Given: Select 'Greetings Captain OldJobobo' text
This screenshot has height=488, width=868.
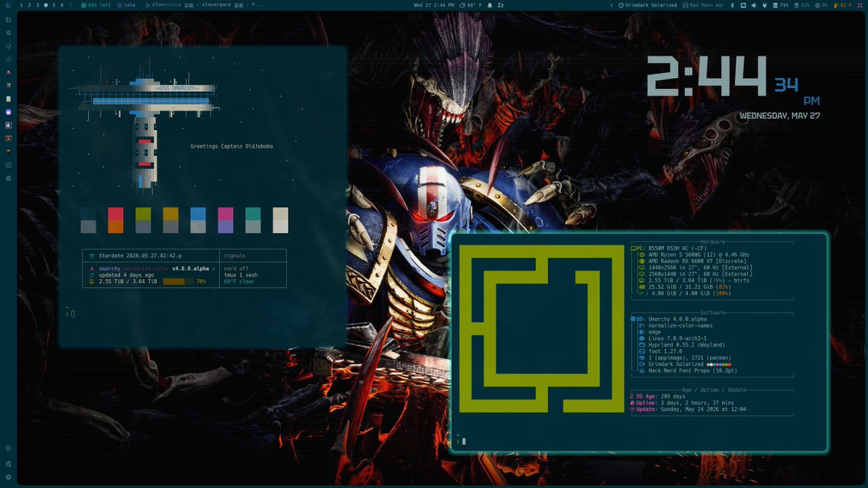Looking at the screenshot, I should 231,146.
